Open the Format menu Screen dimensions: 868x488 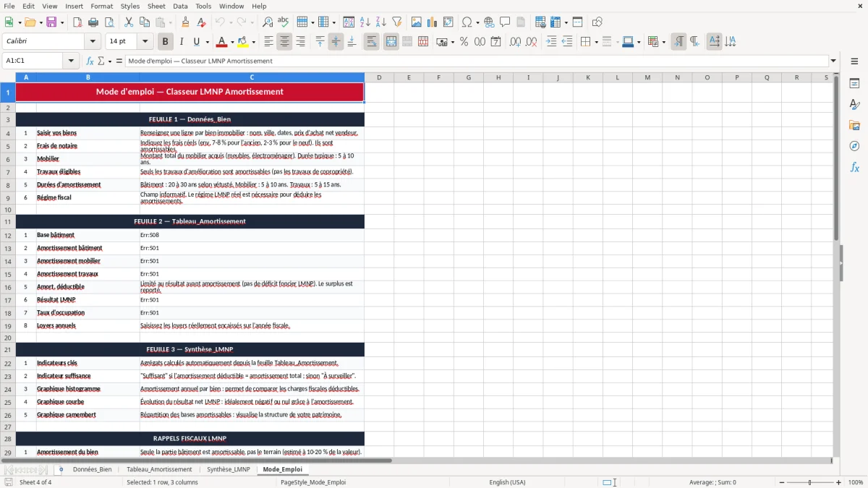pyautogui.click(x=101, y=6)
